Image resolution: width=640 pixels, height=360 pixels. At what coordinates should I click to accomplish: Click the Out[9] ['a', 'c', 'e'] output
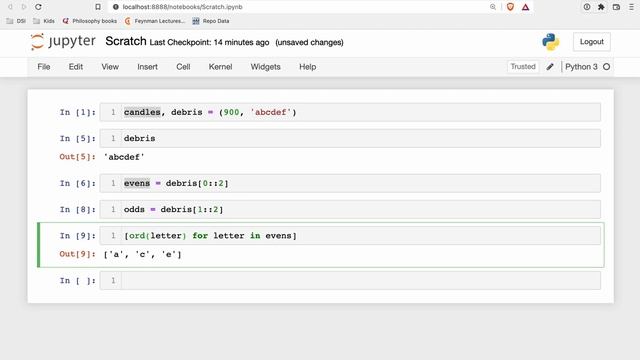click(x=142, y=254)
